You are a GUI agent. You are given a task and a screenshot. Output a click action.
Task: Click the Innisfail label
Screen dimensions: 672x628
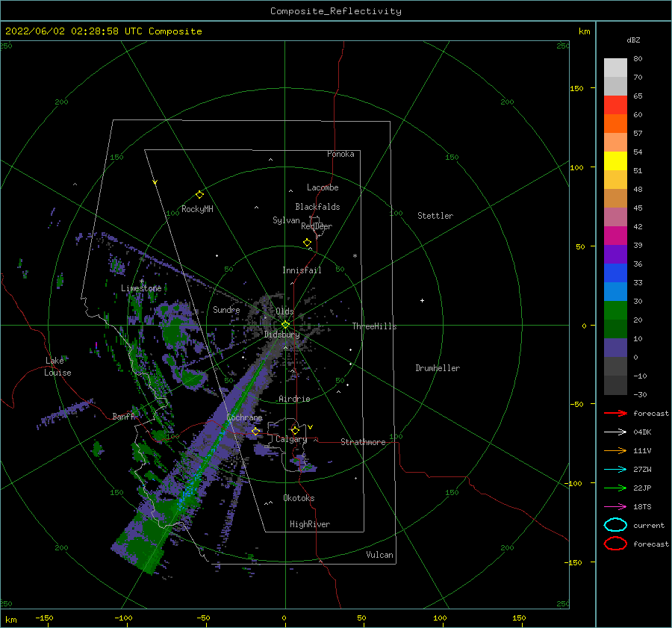[302, 270]
